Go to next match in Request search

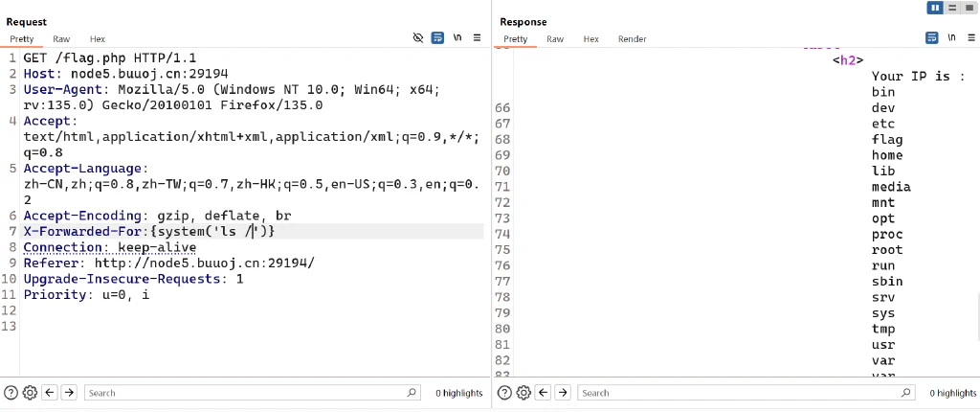click(69, 393)
